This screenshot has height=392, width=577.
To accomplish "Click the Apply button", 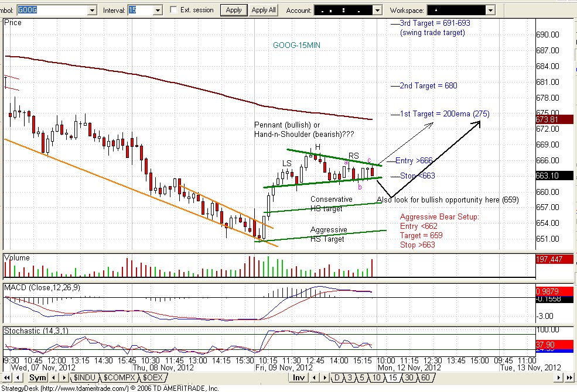I will [x=234, y=11].
